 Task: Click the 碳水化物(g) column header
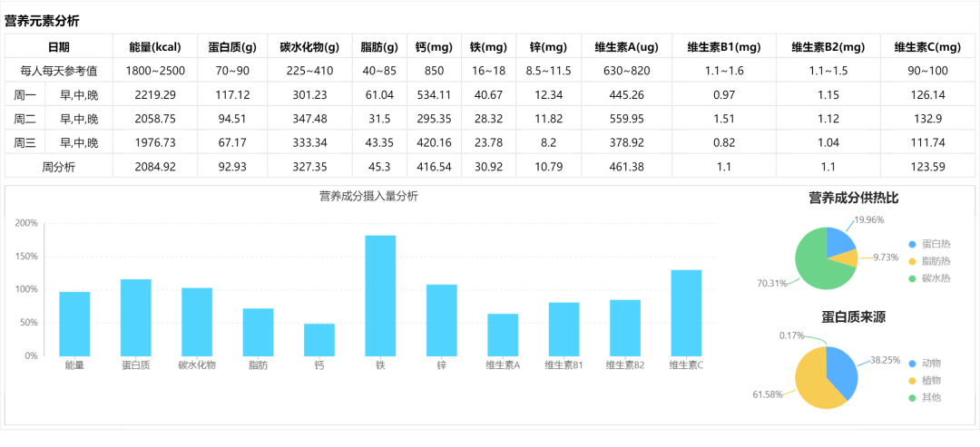[x=309, y=46]
